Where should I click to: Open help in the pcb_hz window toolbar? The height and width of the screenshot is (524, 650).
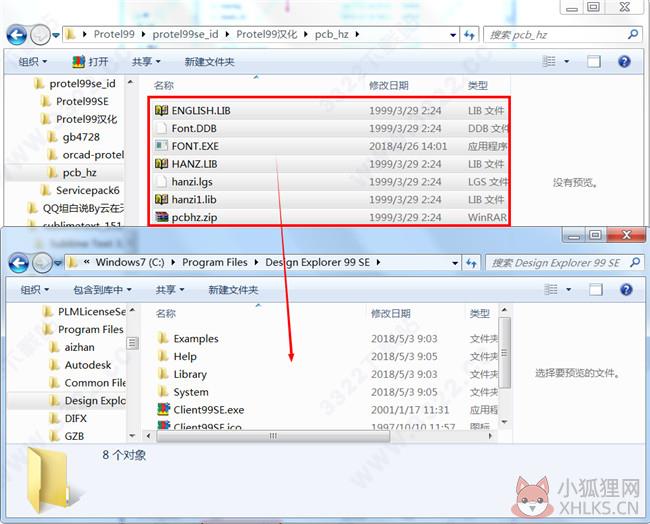[x=624, y=62]
